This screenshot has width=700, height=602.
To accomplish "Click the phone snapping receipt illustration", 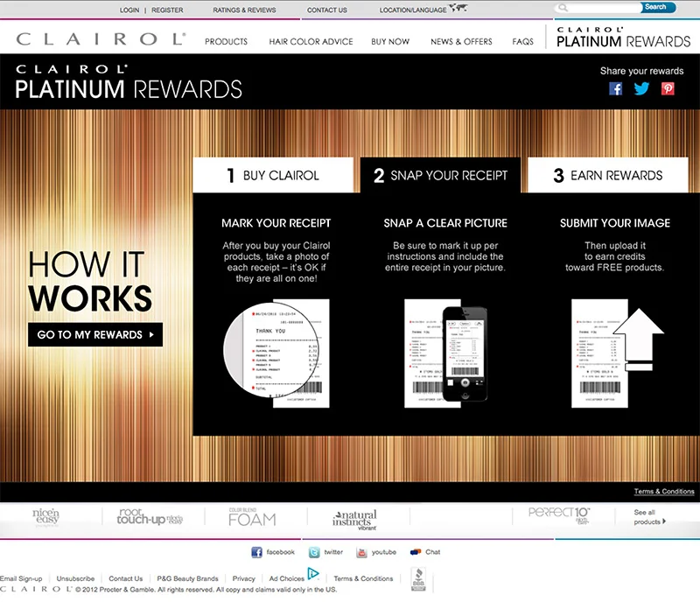I will tap(445, 353).
